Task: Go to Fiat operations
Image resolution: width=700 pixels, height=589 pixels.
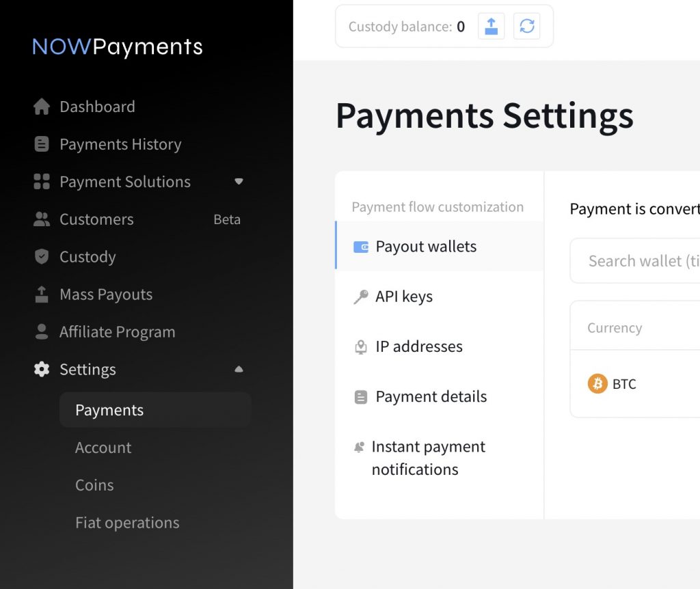Action: 127,523
